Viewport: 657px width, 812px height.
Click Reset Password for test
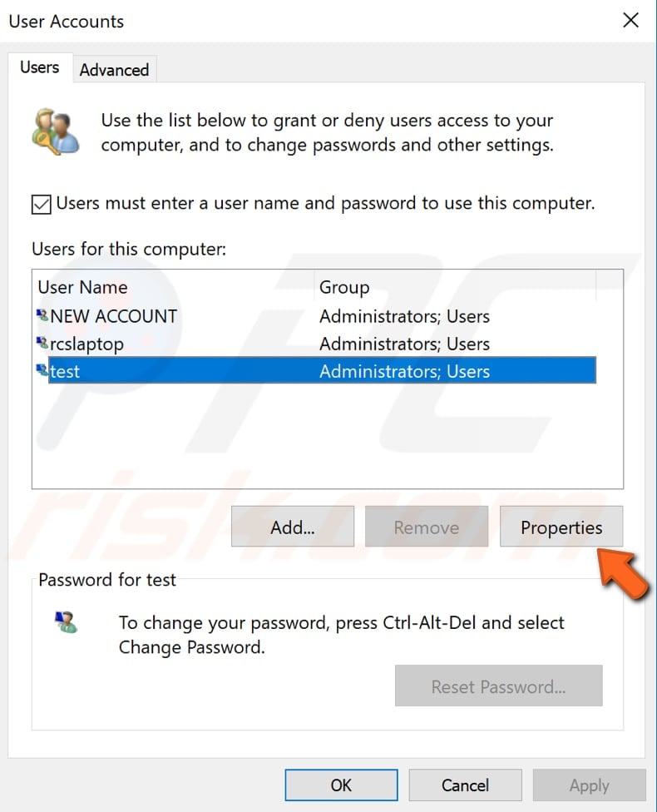point(498,686)
